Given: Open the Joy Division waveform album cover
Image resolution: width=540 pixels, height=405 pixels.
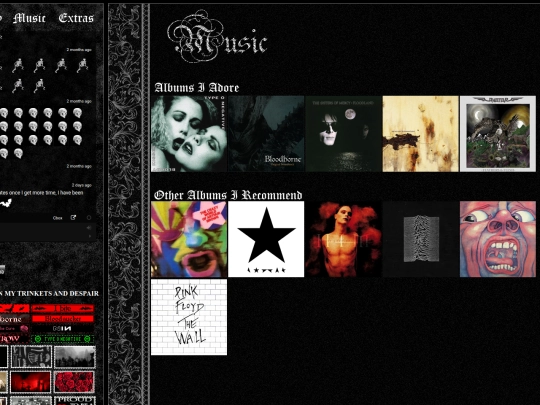Looking at the screenshot, I should (x=420, y=239).
